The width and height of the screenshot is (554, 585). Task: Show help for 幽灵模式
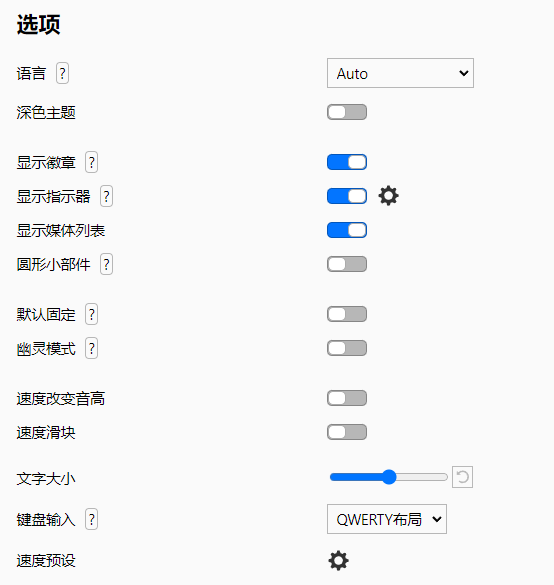[91, 348]
